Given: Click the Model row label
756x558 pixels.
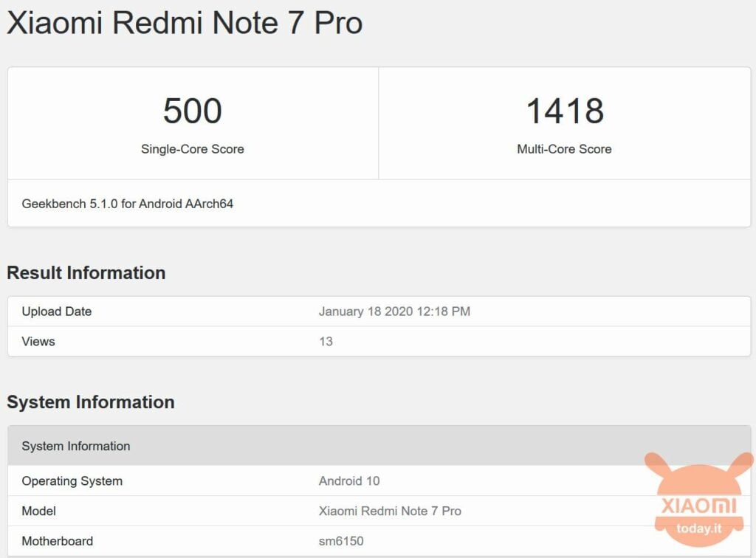Looking at the screenshot, I should coord(38,511).
